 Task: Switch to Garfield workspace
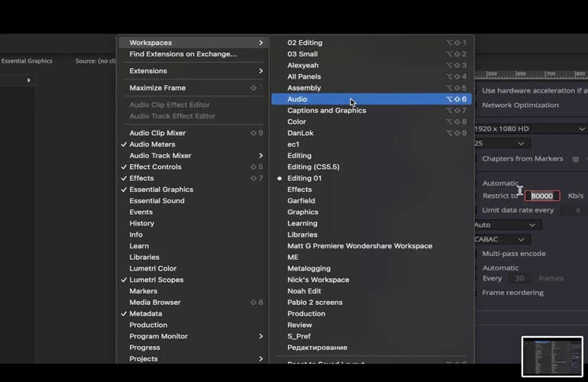point(372,200)
